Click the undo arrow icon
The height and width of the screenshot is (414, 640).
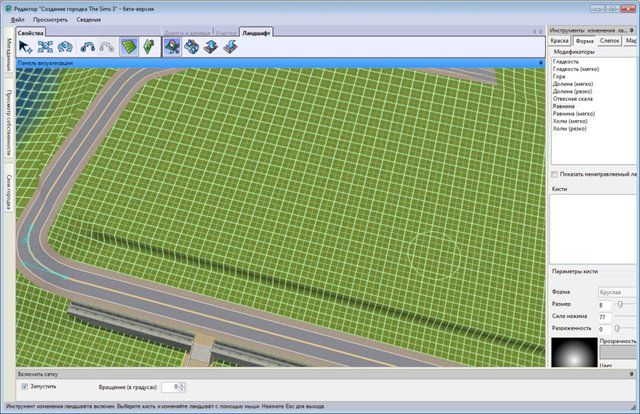pyautogui.click(x=87, y=46)
